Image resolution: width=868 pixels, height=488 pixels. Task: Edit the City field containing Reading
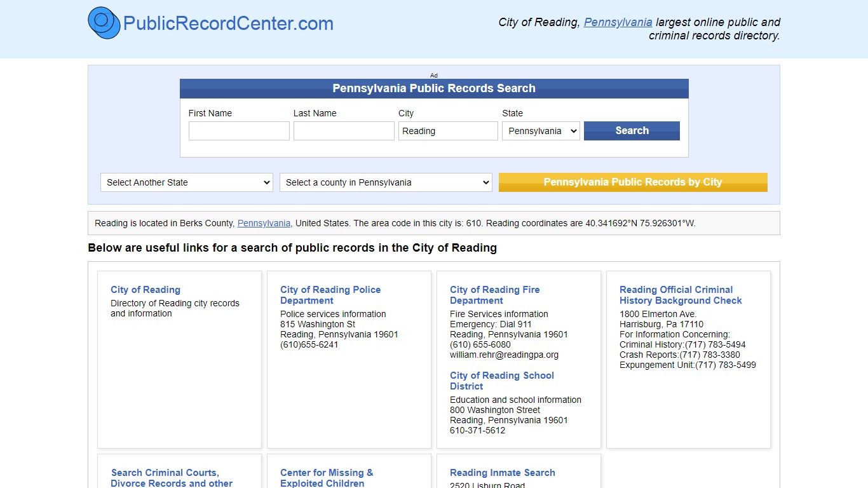point(448,131)
